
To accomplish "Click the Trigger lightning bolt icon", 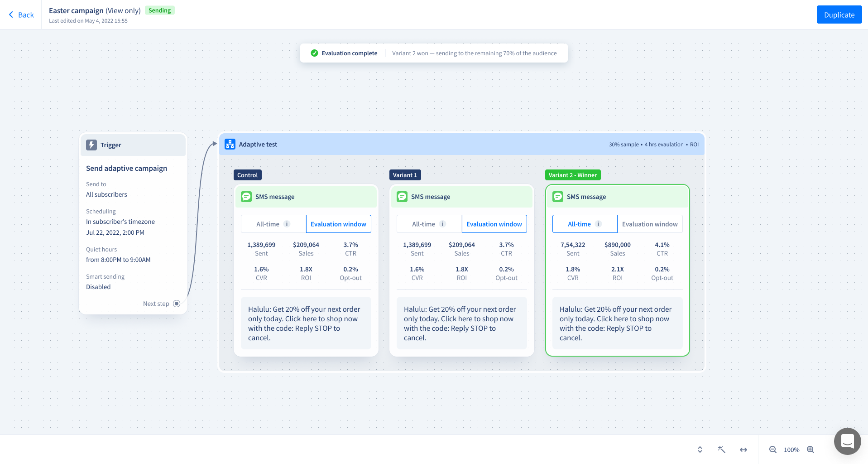I will click(91, 145).
